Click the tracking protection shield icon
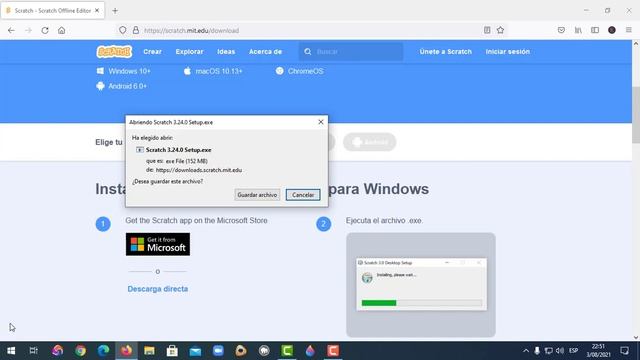 [x=122, y=30]
